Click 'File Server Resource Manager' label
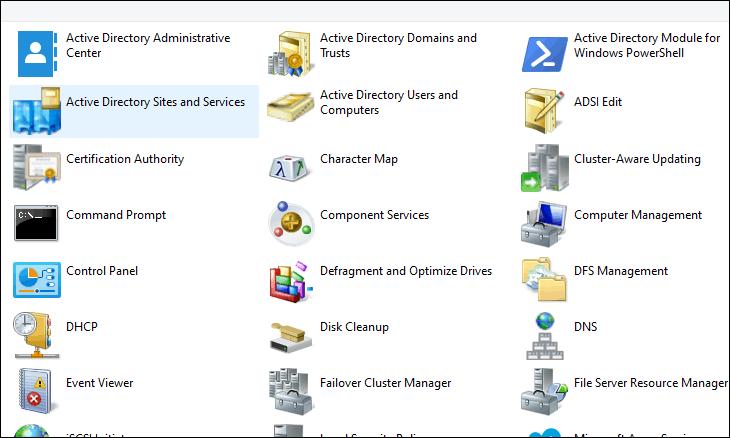Viewport: 730px width, 438px height. pyautogui.click(x=650, y=383)
